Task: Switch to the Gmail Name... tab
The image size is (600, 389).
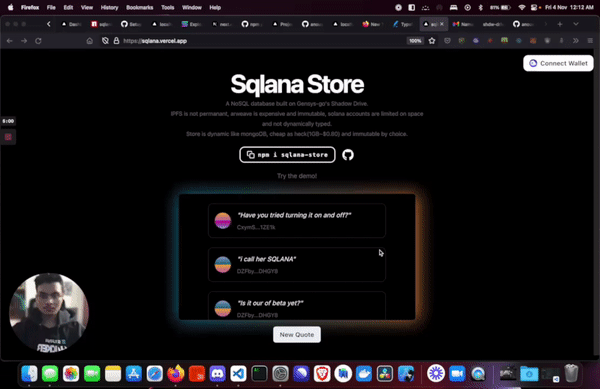Action: (x=463, y=24)
